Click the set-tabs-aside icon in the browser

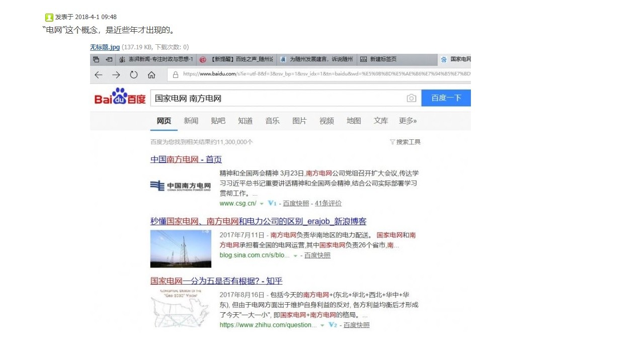[109, 59]
